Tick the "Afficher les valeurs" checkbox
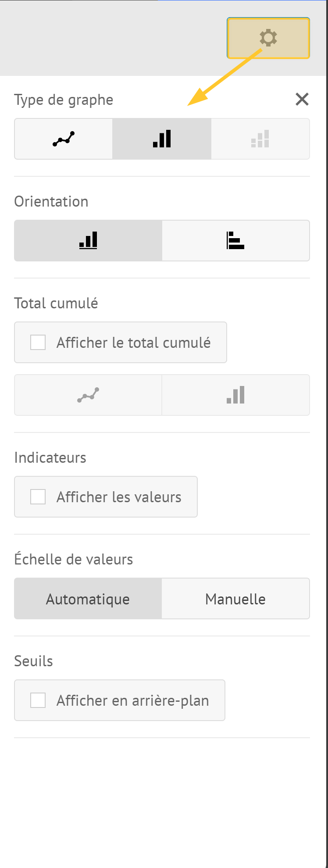328x868 pixels. (x=38, y=497)
